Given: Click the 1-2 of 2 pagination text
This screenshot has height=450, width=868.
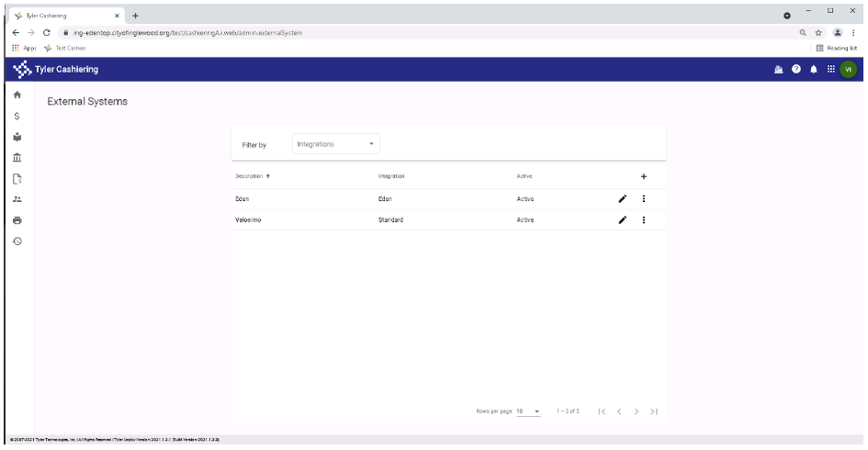Looking at the screenshot, I should [568, 411].
